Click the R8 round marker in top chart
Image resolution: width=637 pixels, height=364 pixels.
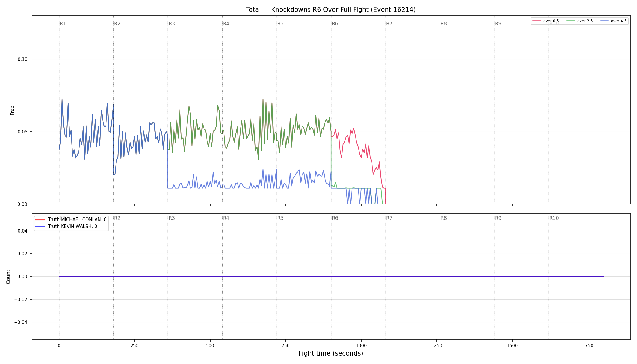(x=443, y=24)
